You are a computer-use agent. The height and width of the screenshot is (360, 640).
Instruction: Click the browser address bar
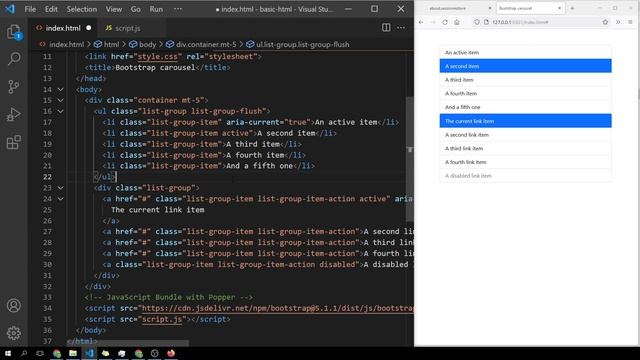click(x=539, y=22)
